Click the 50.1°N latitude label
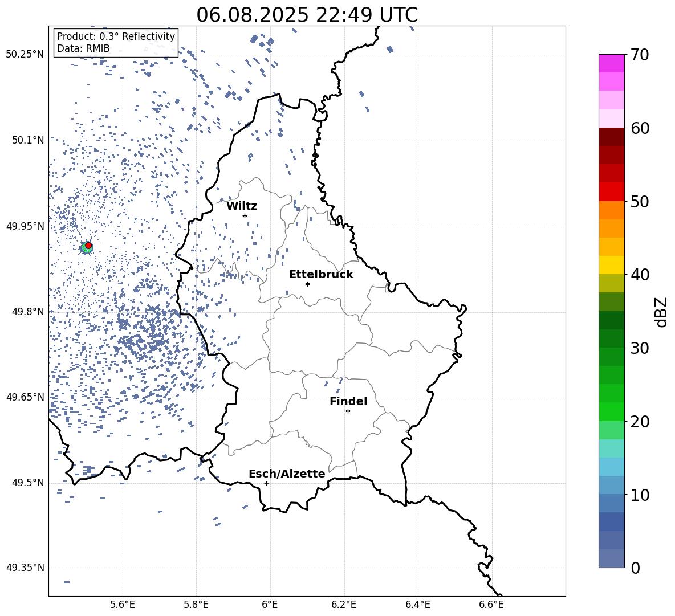 point(28,140)
